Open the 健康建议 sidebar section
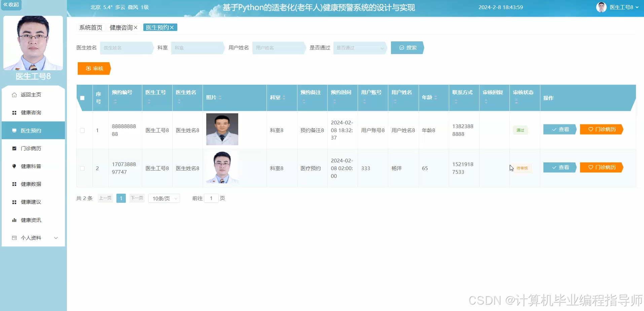 [x=33, y=202]
